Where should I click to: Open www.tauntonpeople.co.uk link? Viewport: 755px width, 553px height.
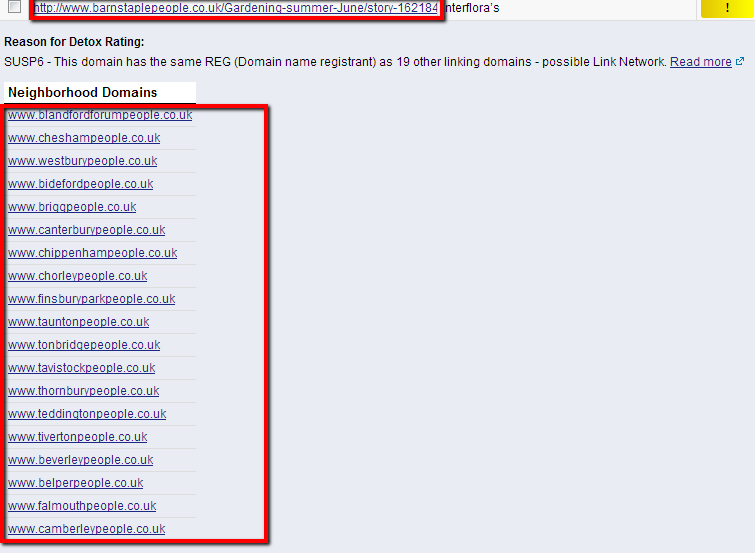(78, 322)
